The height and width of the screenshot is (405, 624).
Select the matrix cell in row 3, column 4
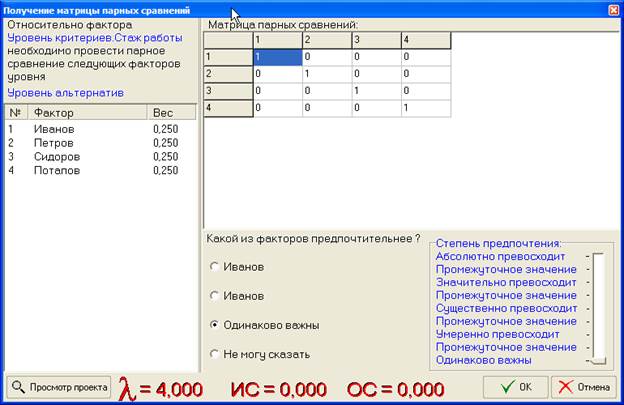coord(425,89)
